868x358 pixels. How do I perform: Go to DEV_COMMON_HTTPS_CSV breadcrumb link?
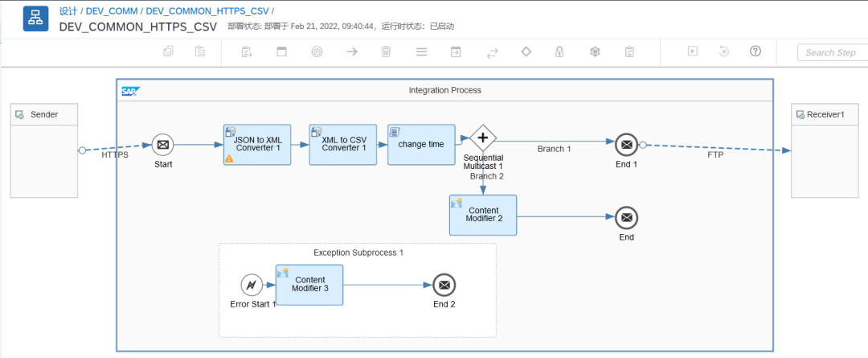(x=207, y=11)
